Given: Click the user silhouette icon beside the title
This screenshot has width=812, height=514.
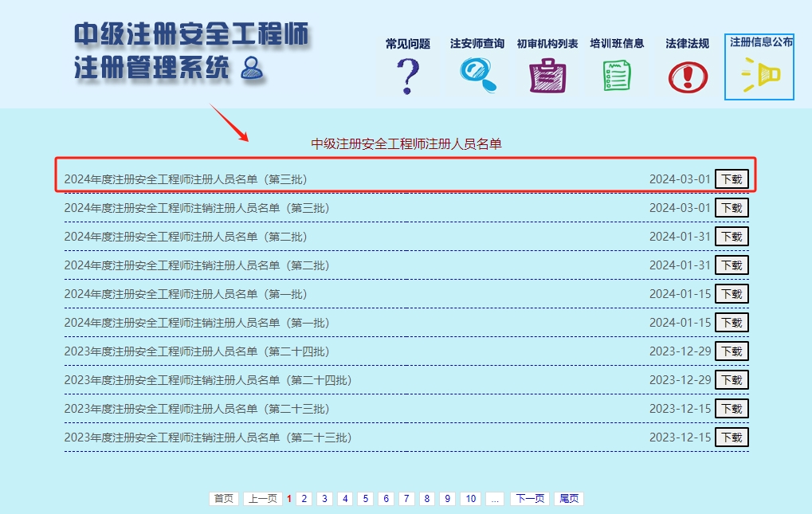Looking at the screenshot, I should [x=252, y=69].
